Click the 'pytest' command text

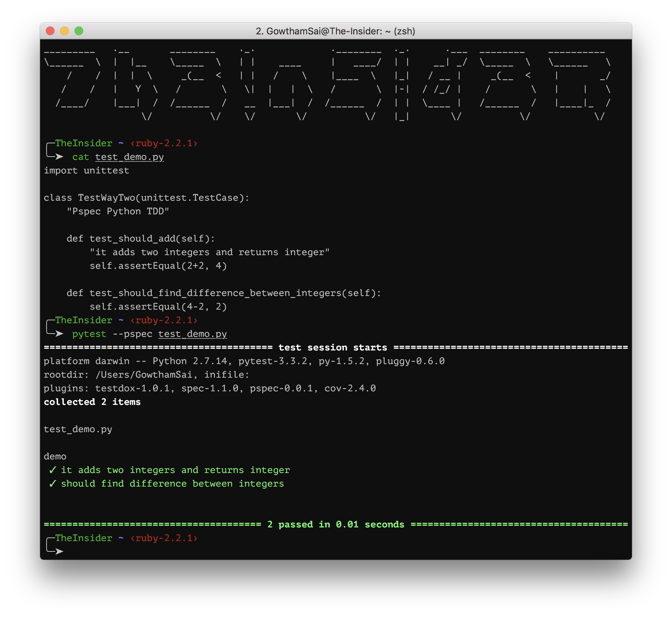tap(89, 334)
